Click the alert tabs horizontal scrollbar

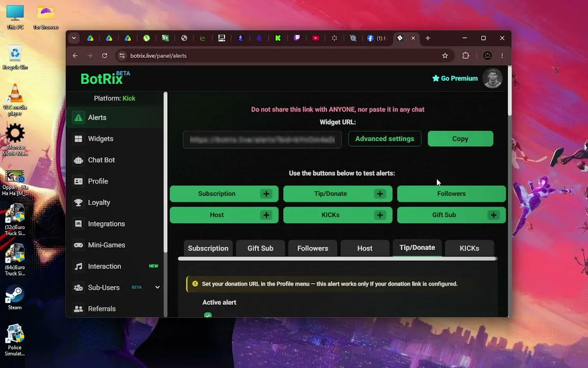[337, 259]
